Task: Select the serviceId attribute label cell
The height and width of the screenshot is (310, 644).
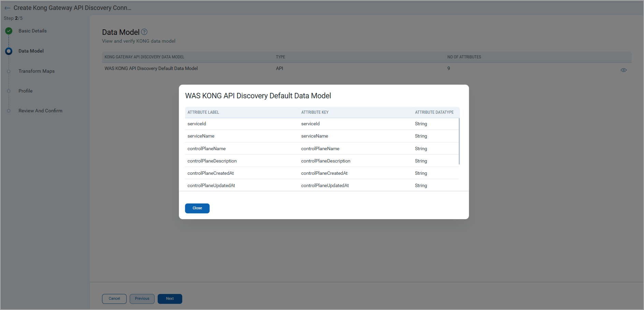Action: pos(197,124)
